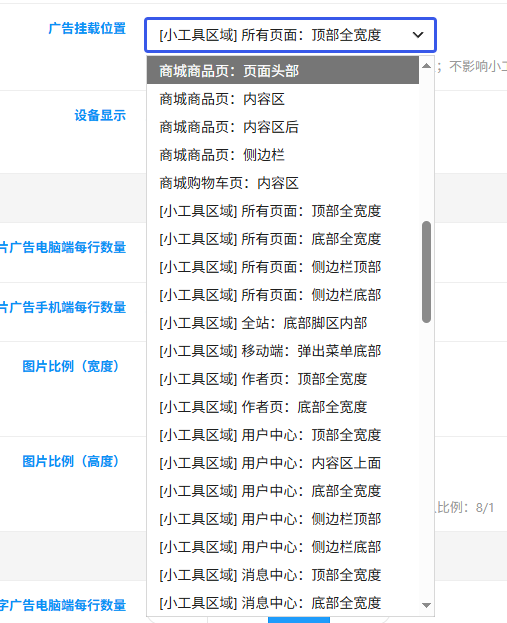Select option 商城商品页：页面头部
Image resolution: width=507 pixels, height=623 pixels.
point(283,70)
